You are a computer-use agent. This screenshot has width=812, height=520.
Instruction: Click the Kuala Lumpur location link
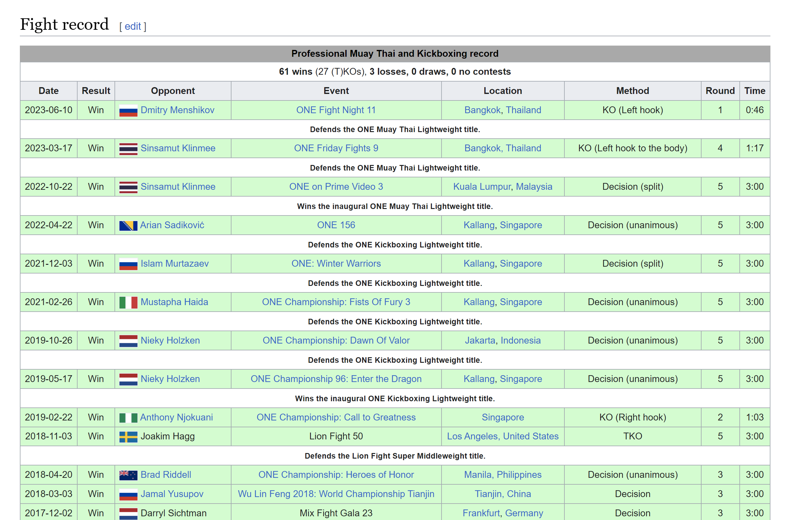[x=482, y=187]
